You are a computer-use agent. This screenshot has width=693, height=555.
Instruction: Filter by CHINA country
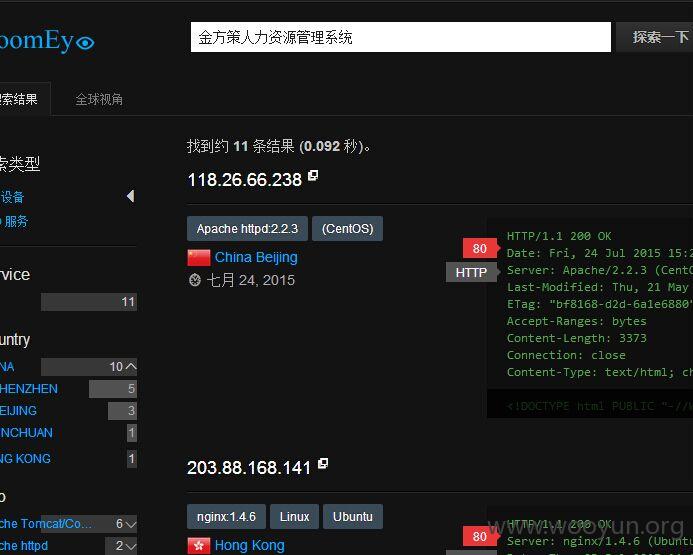click(x=7, y=366)
